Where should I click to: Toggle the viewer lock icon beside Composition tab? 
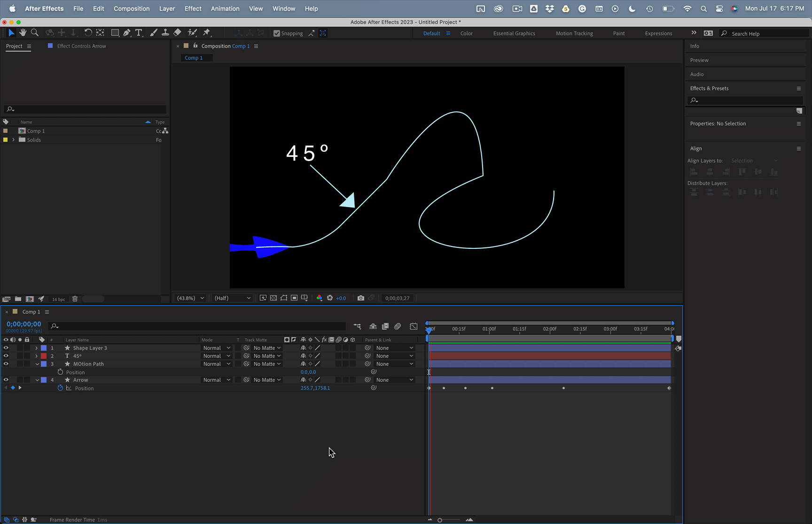[195, 46]
